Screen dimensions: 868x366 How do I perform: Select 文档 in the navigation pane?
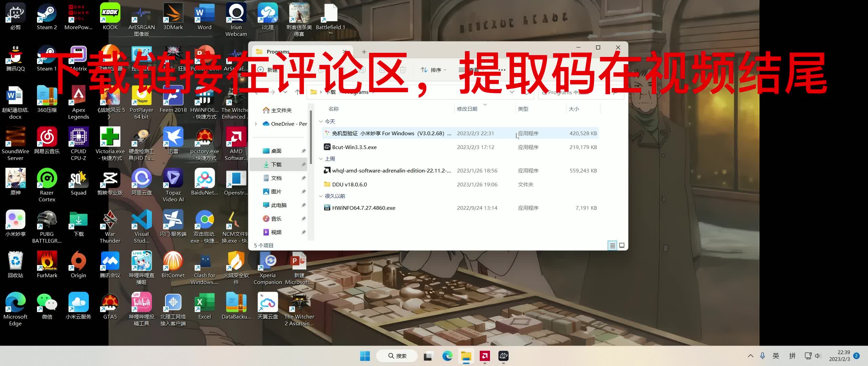pos(279,178)
